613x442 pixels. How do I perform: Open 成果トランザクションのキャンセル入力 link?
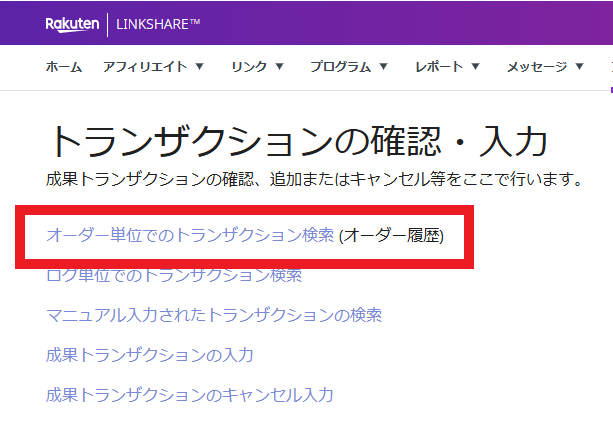click(190, 394)
